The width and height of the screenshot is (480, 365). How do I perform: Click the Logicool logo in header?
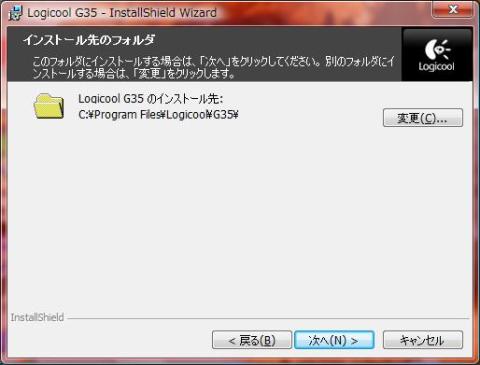(437, 55)
